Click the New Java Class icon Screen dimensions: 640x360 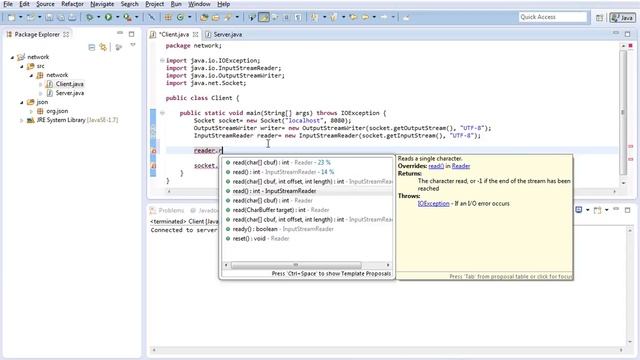(180, 18)
